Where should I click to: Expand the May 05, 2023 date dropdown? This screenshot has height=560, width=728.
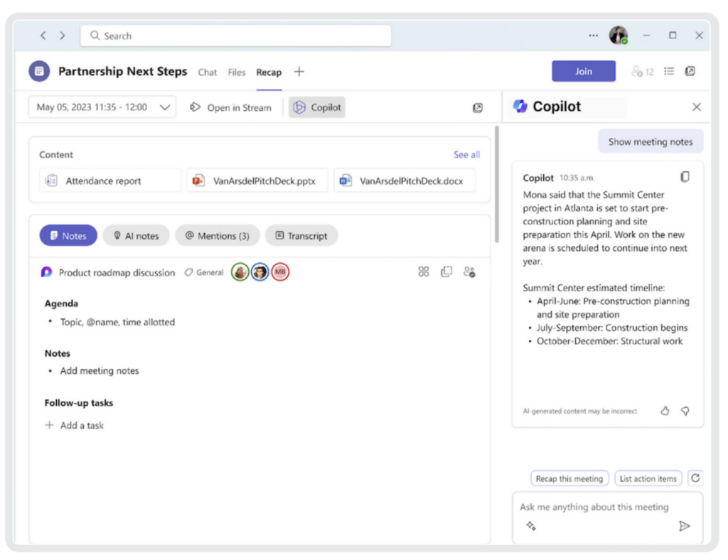pos(102,107)
